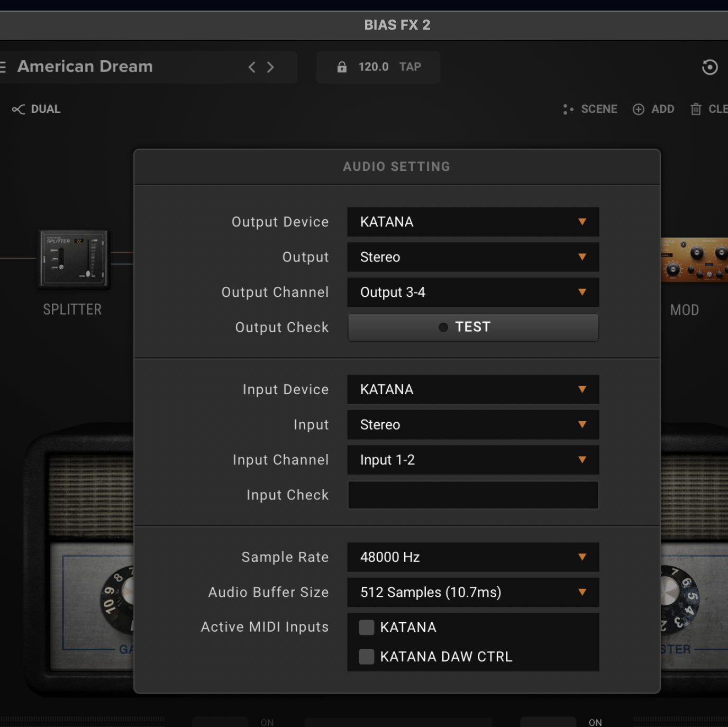Click the DUAL label button
Image resolution: width=728 pixels, height=727 pixels.
pos(46,109)
